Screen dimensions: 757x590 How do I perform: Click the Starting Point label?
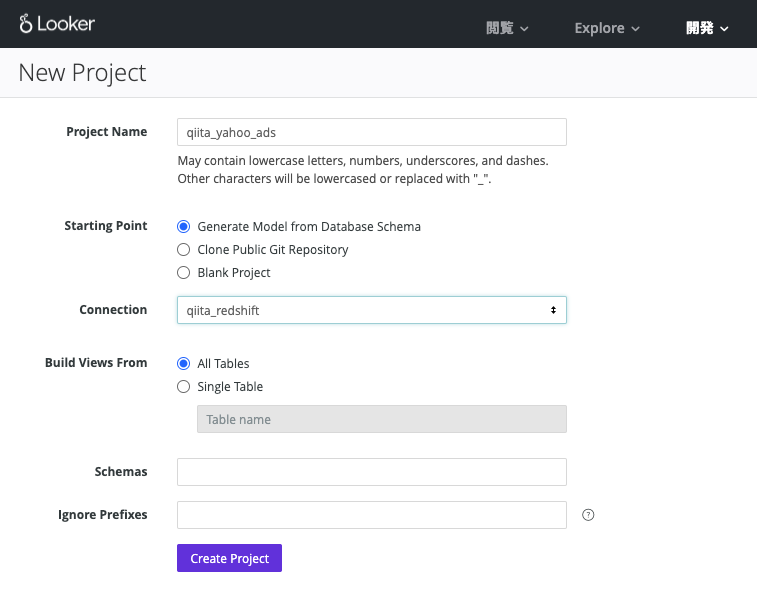106,226
